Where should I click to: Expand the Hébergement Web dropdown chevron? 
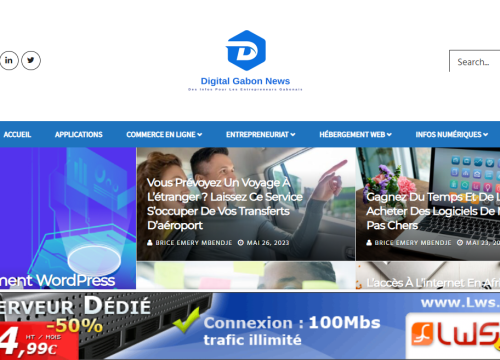[x=389, y=135]
